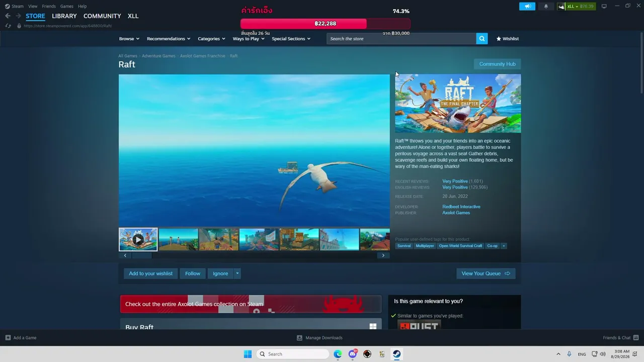Image resolution: width=644 pixels, height=362 pixels.
Task: Click the Co-op tag
Action: [x=492, y=246]
